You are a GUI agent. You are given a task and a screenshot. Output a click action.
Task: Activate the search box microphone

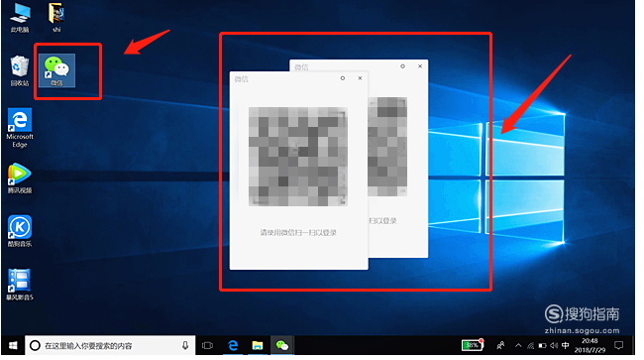pyautogui.click(x=185, y=345)
